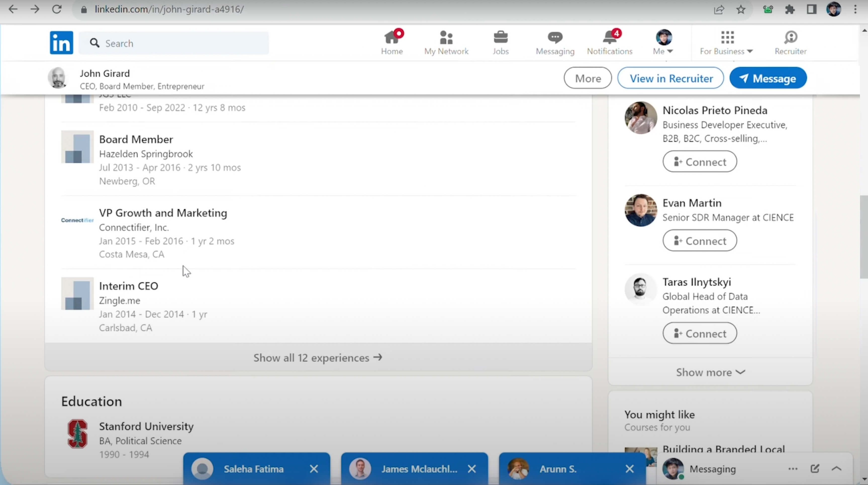Bookmark page with the star icon
The height and width of the screenshot is (485, 868).
tap(741, 10)
